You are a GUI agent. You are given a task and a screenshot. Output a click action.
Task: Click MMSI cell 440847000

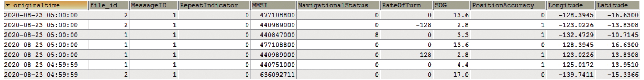(273, 35)
